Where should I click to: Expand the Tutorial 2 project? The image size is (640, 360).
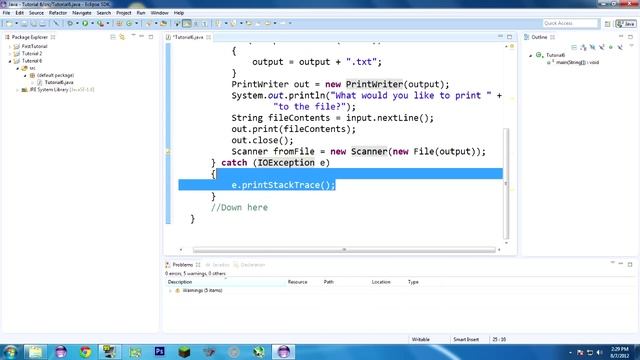point(10,54)
